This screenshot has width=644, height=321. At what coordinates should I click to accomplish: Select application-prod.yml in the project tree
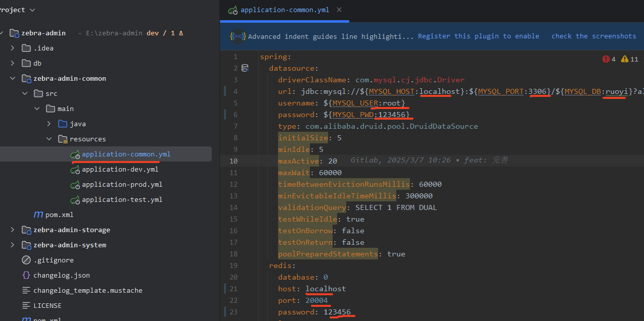(122, 184)
